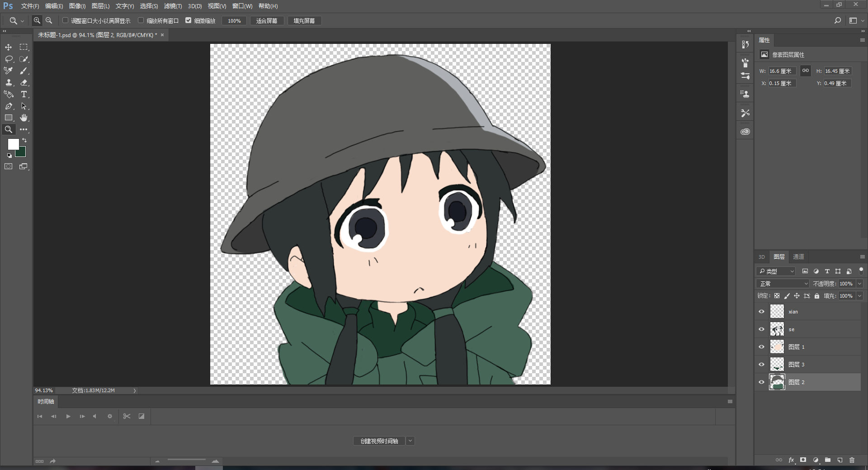Select the Eraser tool

(x=24, y=82)
